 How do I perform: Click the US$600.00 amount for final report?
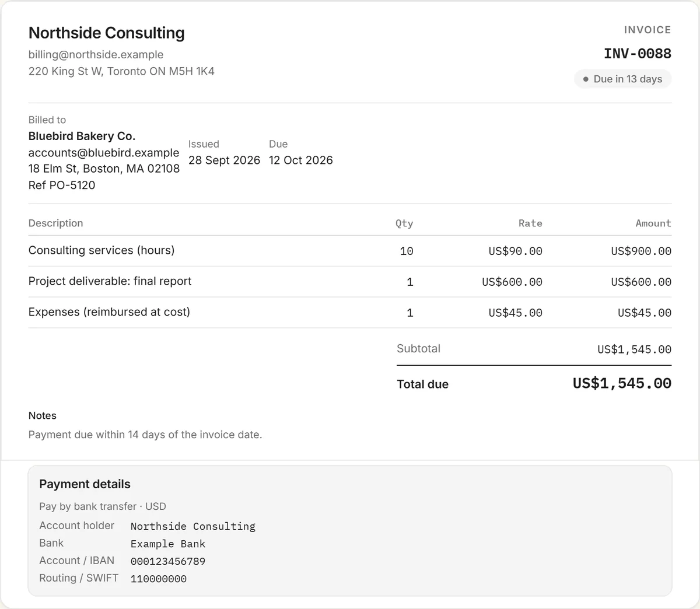point(641,282)
